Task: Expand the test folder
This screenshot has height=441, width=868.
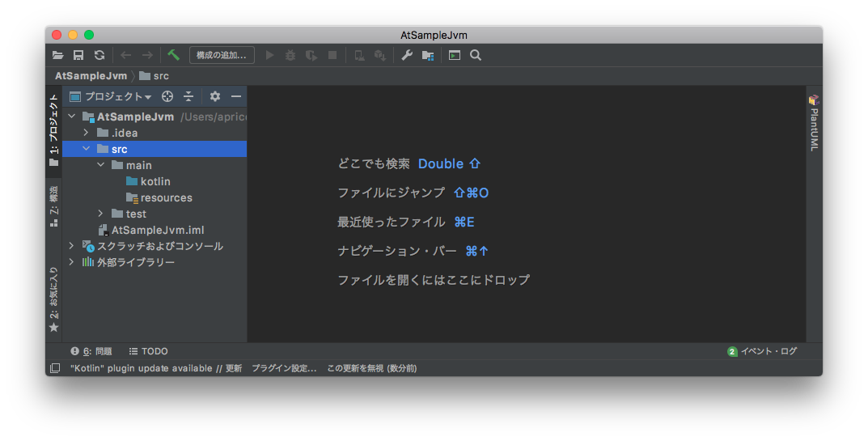Action: coord(100,214)
